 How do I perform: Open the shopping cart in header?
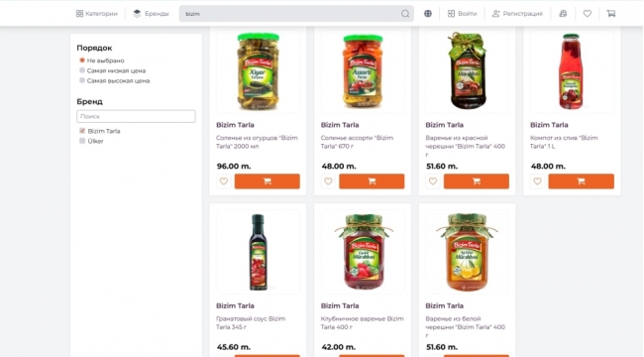(611, 14)
